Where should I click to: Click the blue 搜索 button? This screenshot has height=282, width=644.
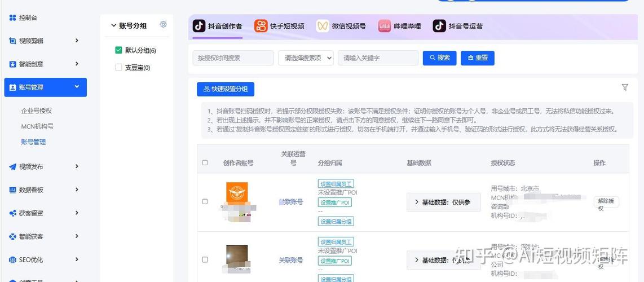pos(439,58)
